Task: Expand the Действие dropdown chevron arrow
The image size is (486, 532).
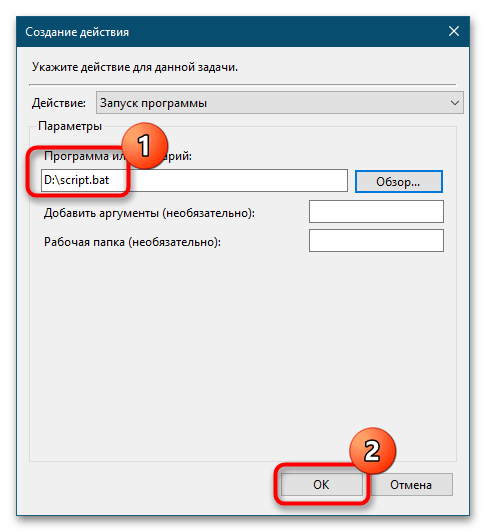Action: (x=454, y=102)
